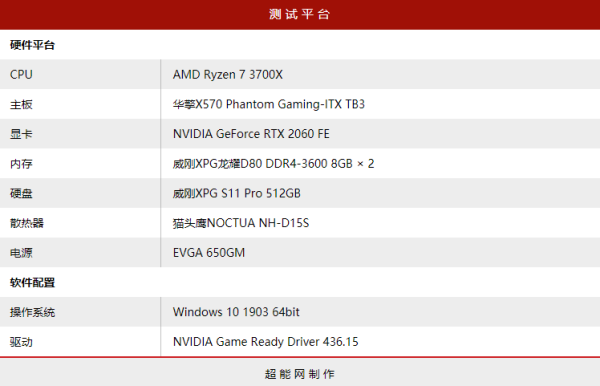Click the 散热器 row label
The width and height of the screenshot is (600, 386).
pyautogui.click(x=27, y=223)
